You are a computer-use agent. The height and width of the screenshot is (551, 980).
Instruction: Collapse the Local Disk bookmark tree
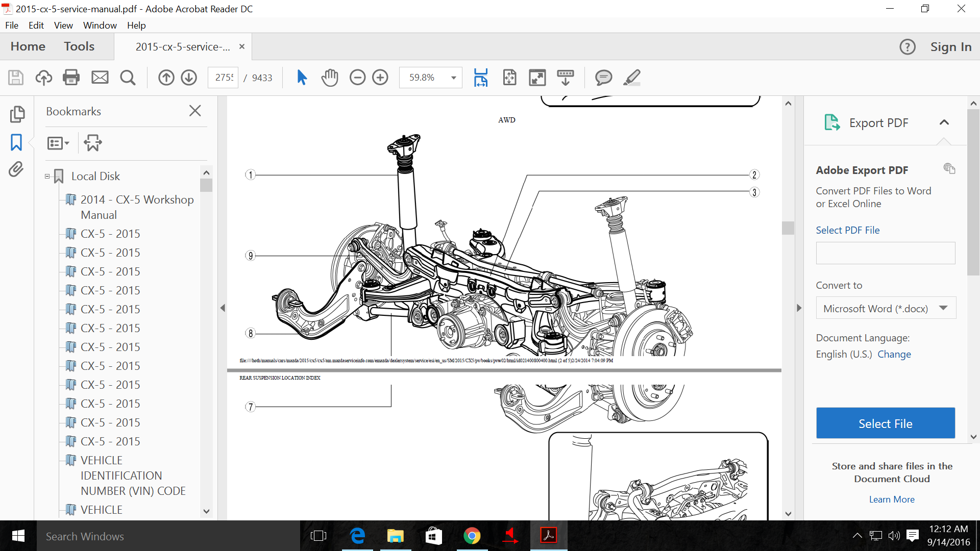pyautogui.click(x=47, y=176)
